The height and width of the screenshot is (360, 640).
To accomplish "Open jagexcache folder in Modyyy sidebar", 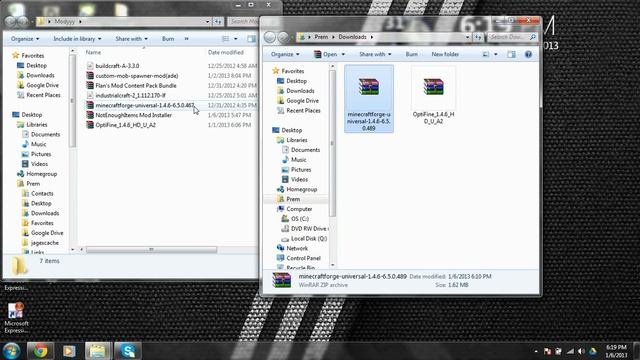I will 44,243.
